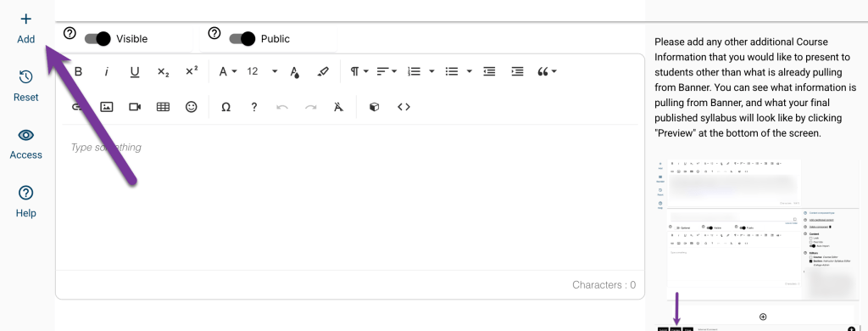Switch to code view

pyautogui.click(x=403, y=107)
